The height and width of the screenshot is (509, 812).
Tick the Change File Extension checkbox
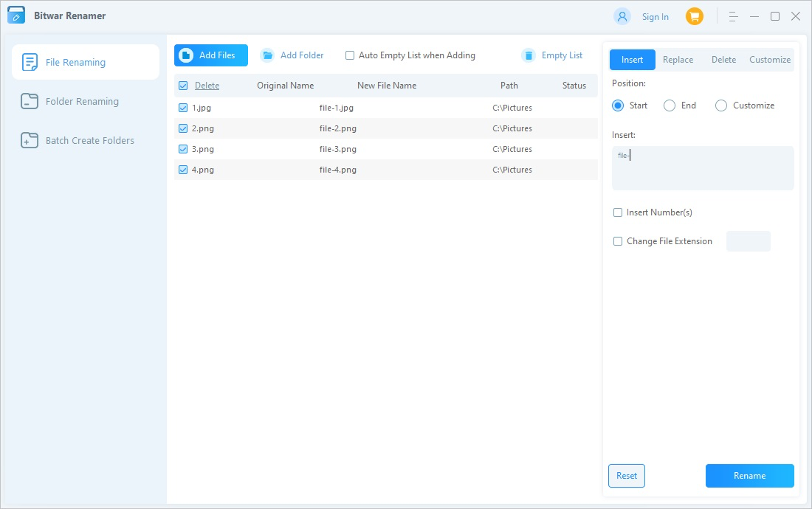[617, 241]
